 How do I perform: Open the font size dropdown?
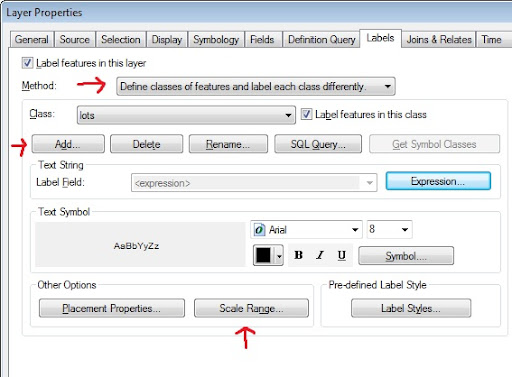pos(389,229)
